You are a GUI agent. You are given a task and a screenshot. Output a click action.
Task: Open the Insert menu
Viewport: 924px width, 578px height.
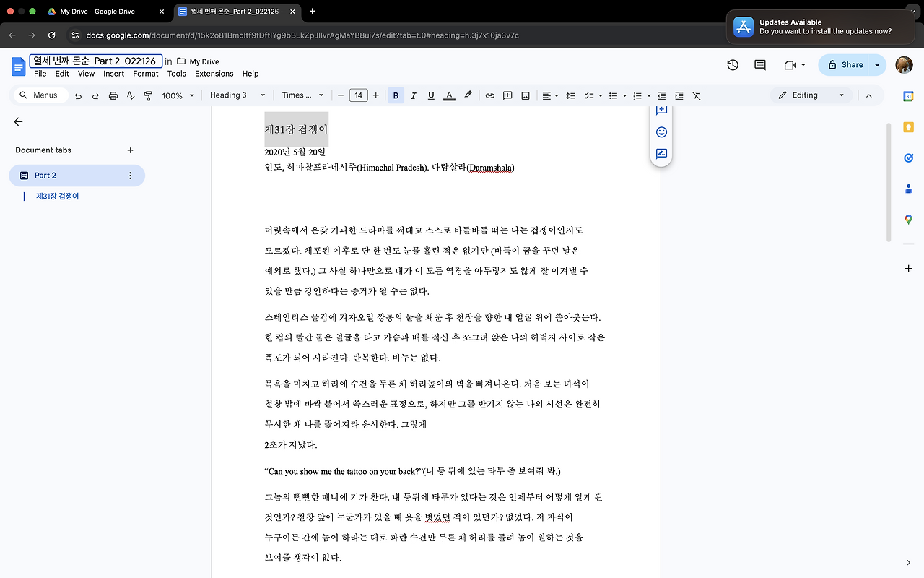point(113,73)
